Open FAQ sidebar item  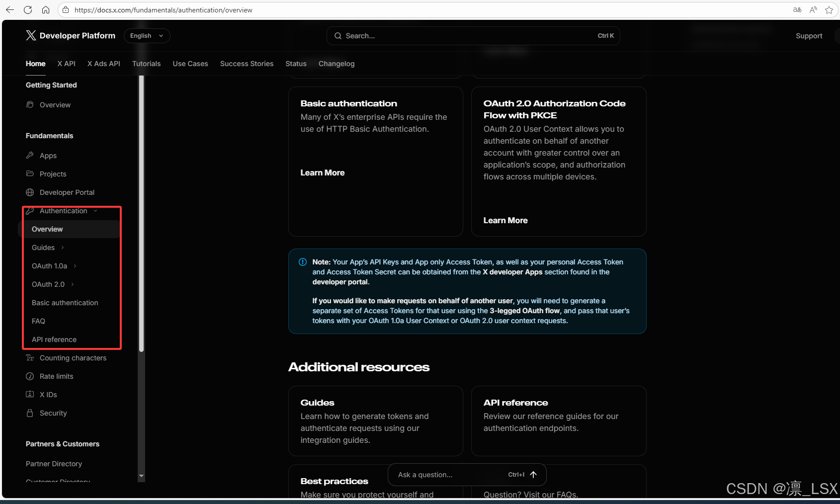click(38, 321)
